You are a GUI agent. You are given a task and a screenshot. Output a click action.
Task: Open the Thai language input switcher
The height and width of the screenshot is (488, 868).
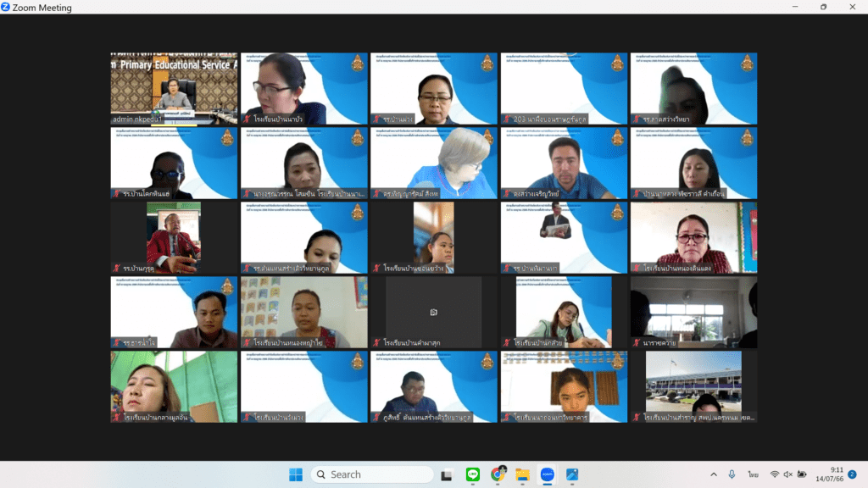coord(753,474)
